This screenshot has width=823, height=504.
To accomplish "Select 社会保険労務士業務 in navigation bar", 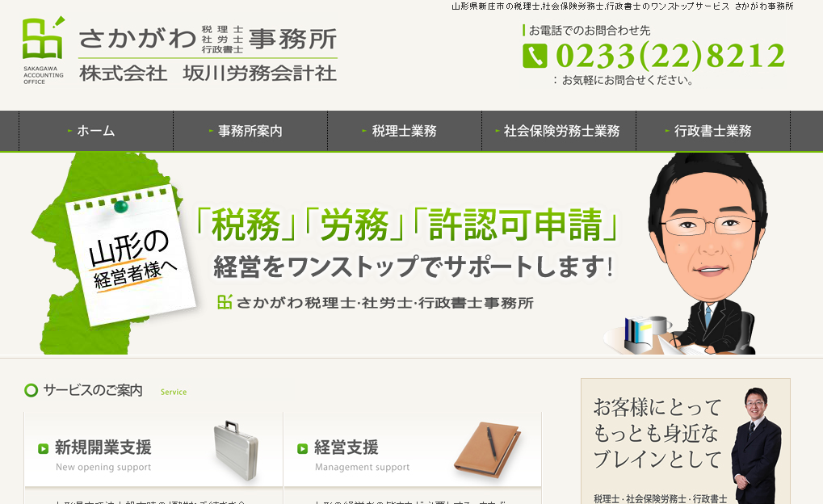I will click(x=559, y=131).
